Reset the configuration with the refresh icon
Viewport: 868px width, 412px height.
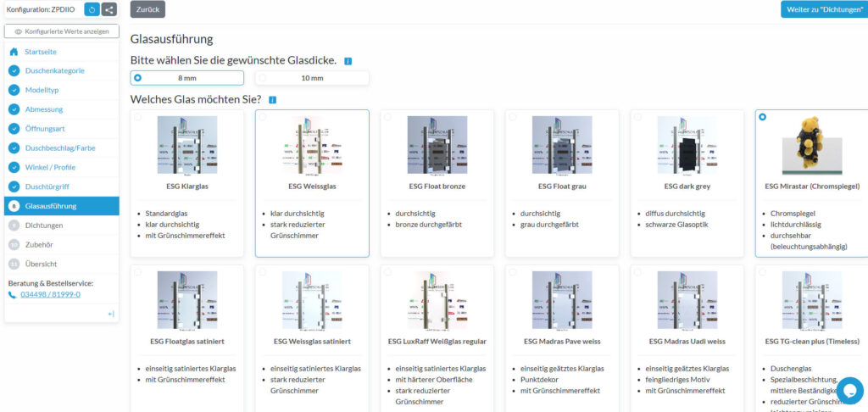coord(92,9)
